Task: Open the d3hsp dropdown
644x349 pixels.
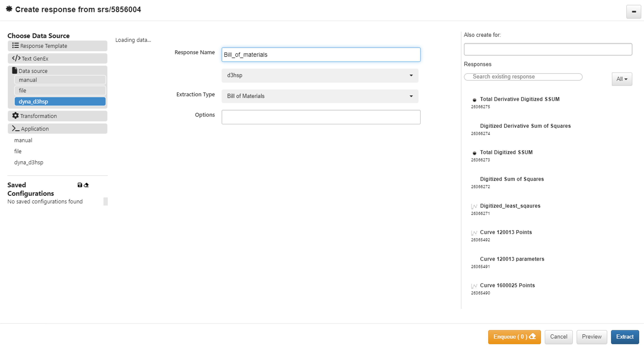Action: [320, 76]
